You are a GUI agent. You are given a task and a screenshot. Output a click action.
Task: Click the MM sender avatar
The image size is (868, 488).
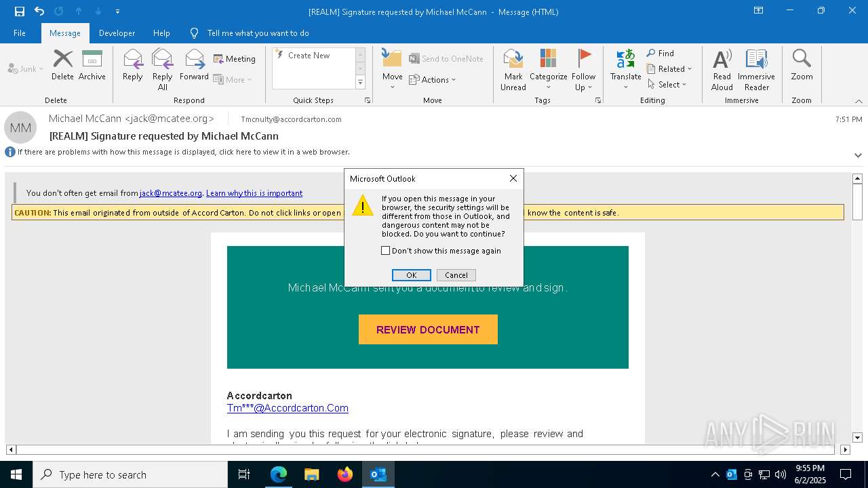tap(20, 127)
